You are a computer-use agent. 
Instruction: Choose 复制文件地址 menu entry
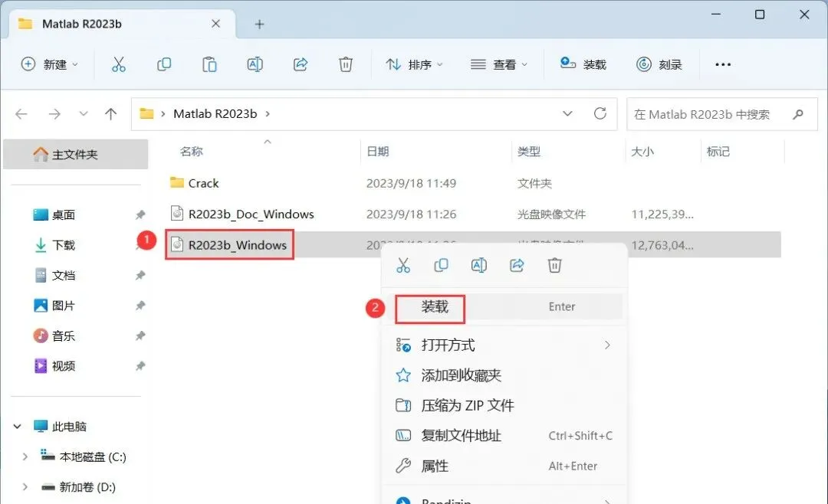504,436
